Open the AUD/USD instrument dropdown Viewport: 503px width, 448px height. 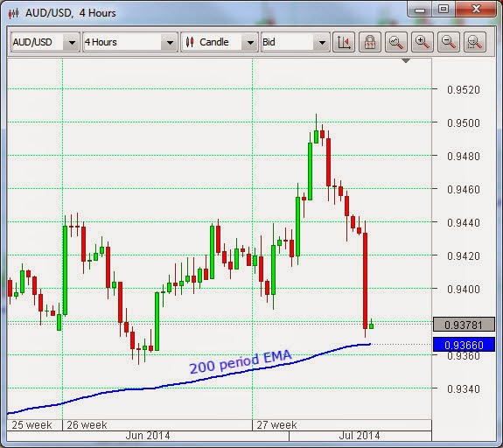click(x=45, y=42)
